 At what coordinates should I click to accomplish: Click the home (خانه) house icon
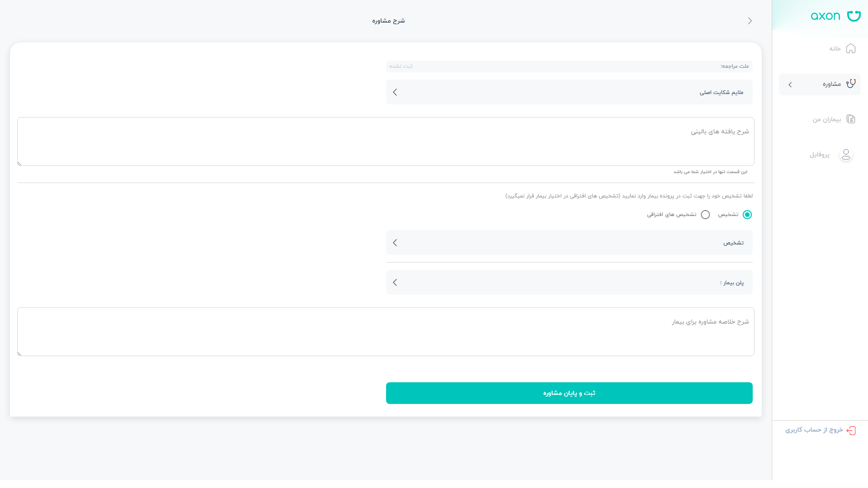click(850, 48)
